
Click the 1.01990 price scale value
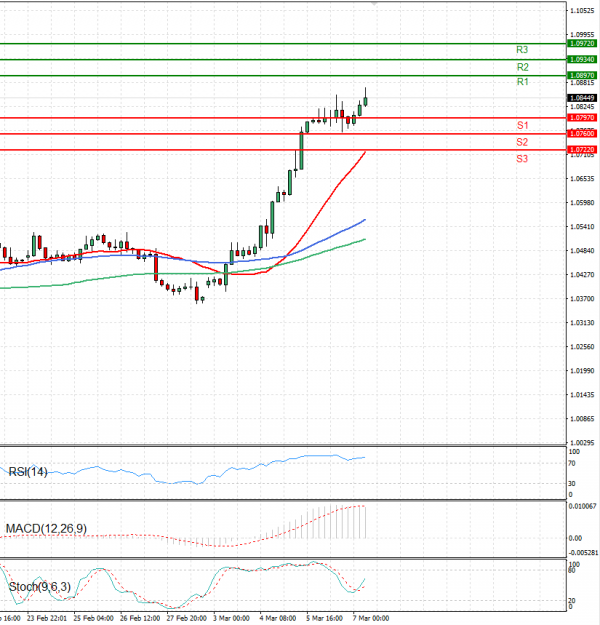[582, 371]
